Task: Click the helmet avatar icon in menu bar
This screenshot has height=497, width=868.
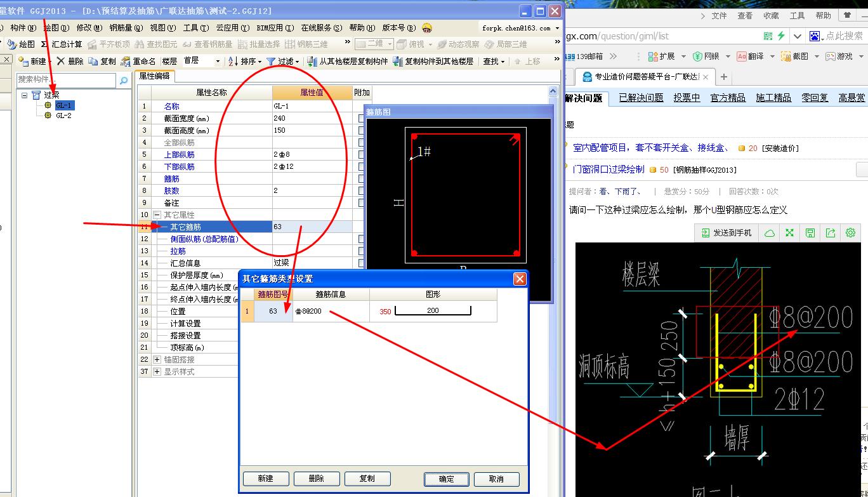Action: tap(427, 28)
